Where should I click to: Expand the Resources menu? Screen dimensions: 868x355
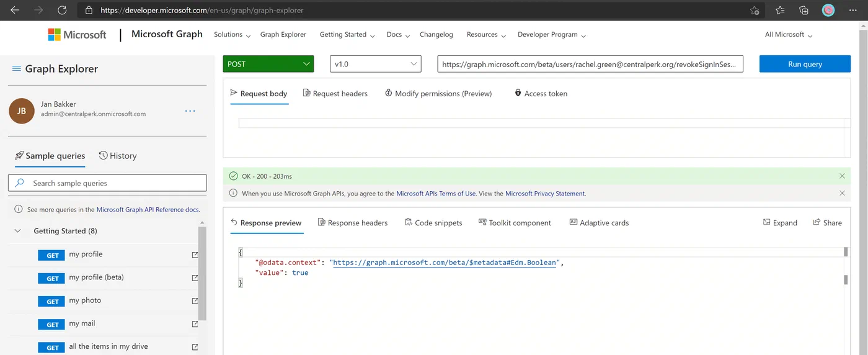point(487,35)
